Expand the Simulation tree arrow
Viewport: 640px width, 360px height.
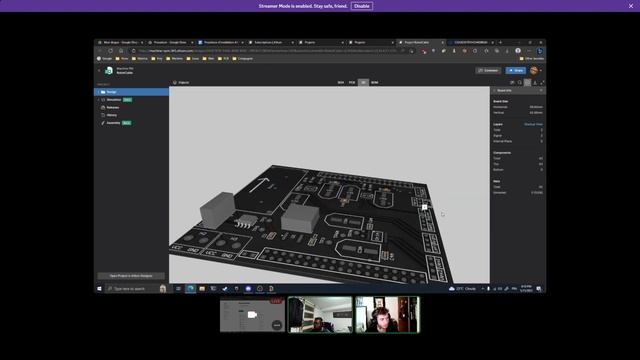[98, 100]
